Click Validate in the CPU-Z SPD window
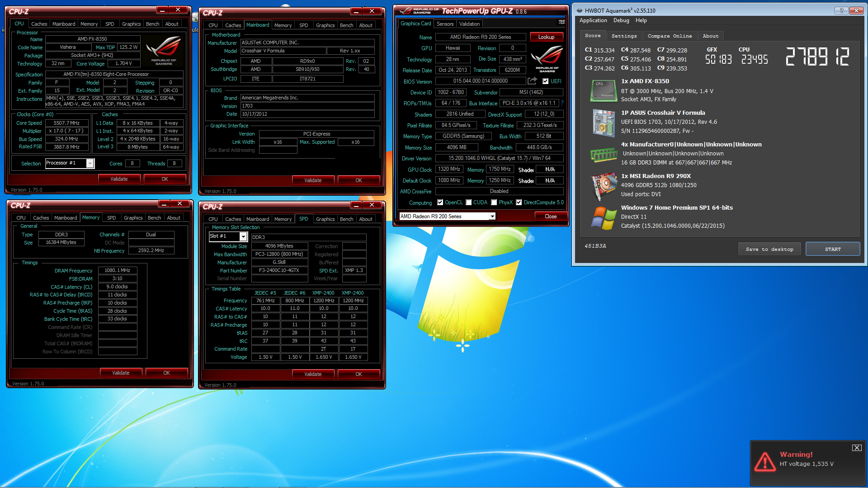Viewport: 868px width, 488px height. click(313, 374)
